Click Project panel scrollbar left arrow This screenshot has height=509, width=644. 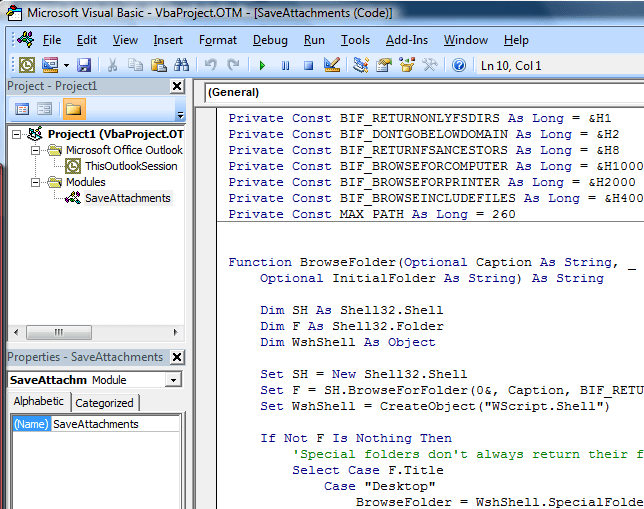tap(16, 332)
